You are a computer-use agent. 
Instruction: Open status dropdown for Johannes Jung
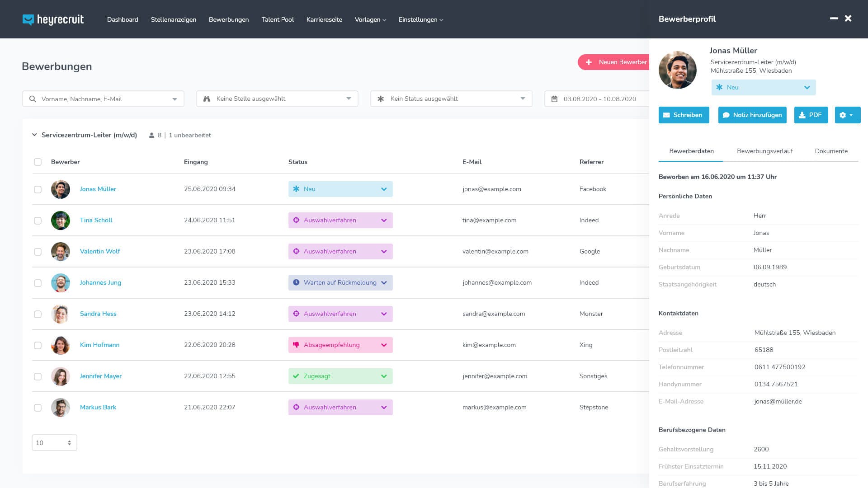(x=384, y=283)
